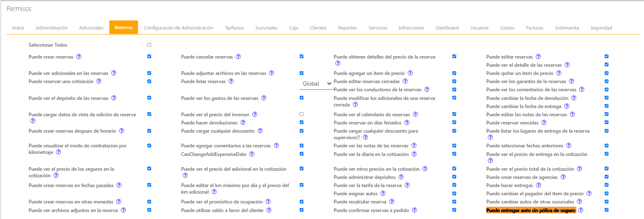Go to the 'Configuración de Administración' tab
This screenshot has height=219, width=644.
coord(179,28)
